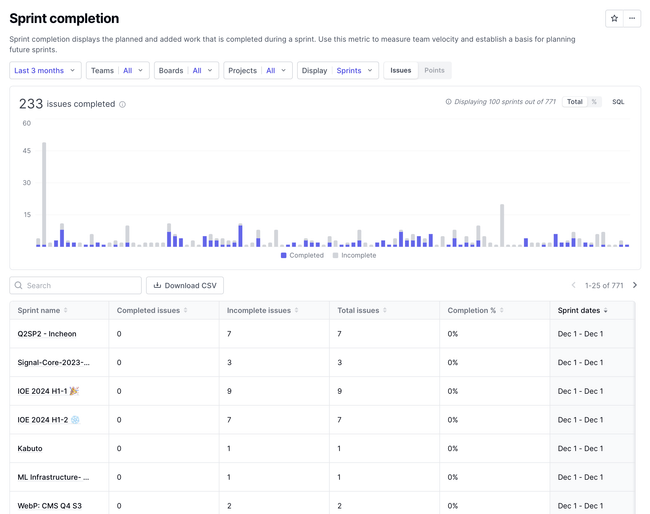This screenshot has height=514, width=650.
Task: Click the 233 issues completed total
Action: coord(67,104)
